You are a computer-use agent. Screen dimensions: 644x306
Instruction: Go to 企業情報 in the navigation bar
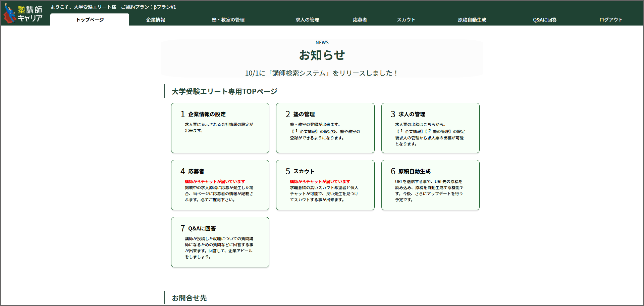tap(156, 20)
